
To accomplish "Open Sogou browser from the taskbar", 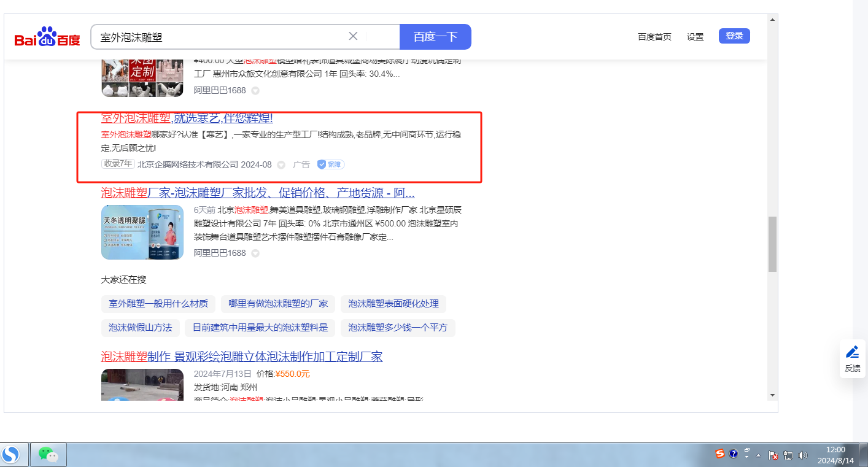I will click(10, 455).
